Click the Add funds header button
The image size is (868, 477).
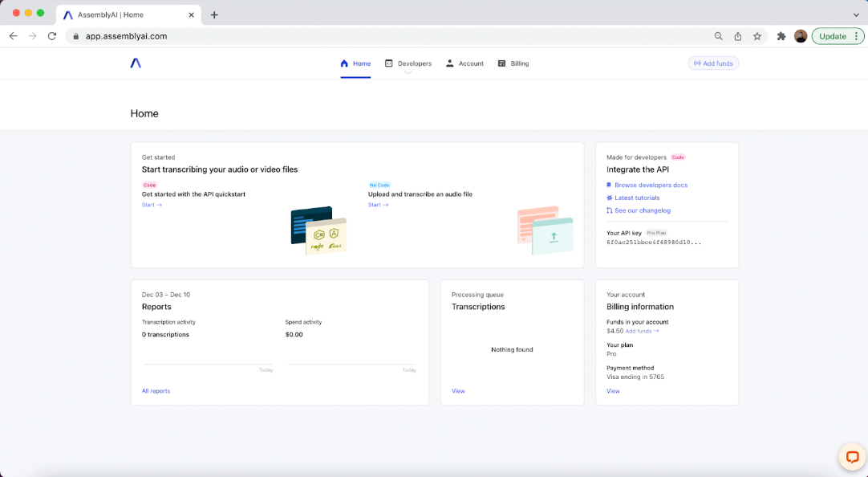pos(713,63)
